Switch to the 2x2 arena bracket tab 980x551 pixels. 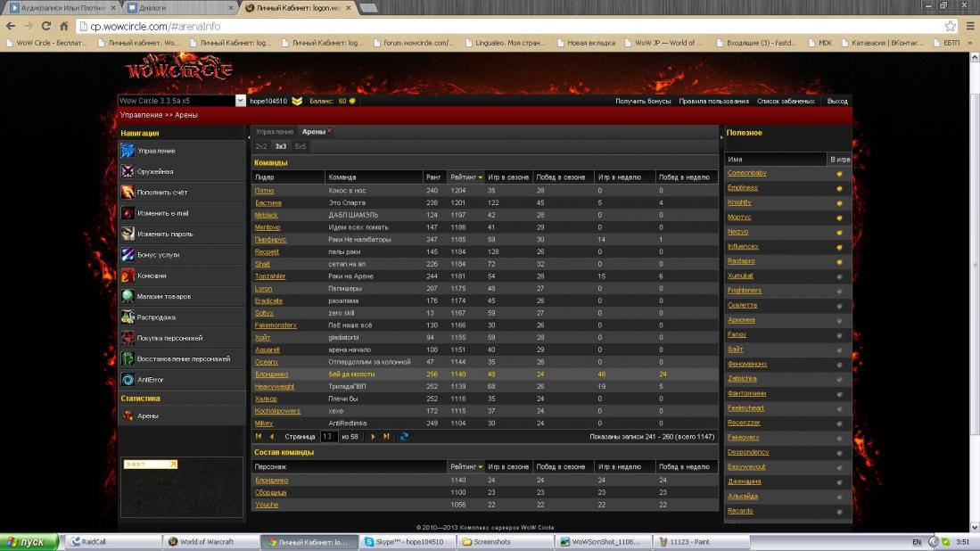pyautogui.click(x=260, y=146)
